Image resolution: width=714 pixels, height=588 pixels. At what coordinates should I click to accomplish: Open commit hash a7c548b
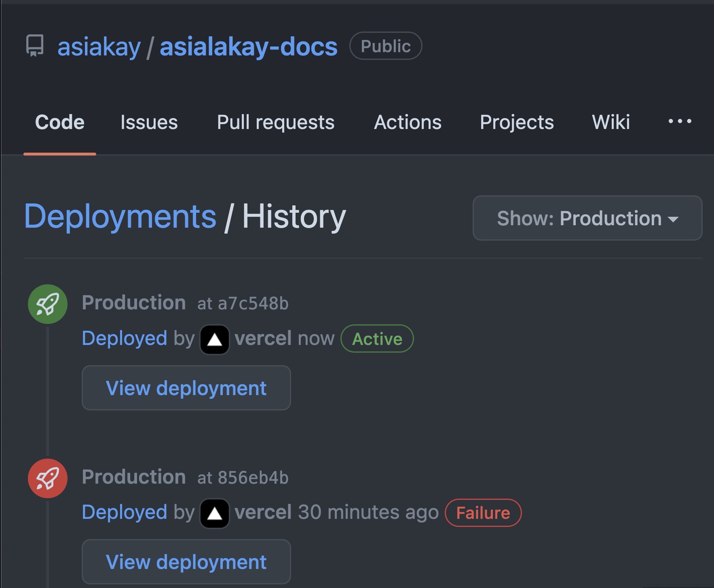click(x=253, y=303)
